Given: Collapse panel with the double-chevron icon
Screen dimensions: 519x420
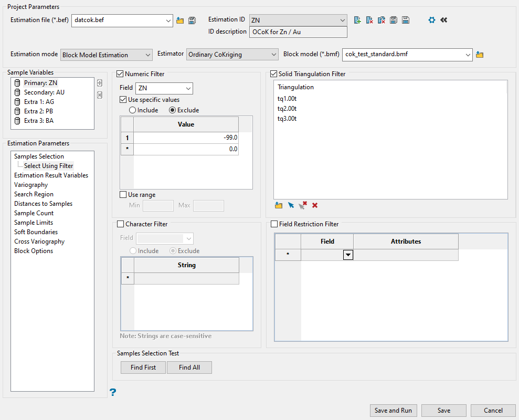Looking at the screenshot, I should 444,20.
